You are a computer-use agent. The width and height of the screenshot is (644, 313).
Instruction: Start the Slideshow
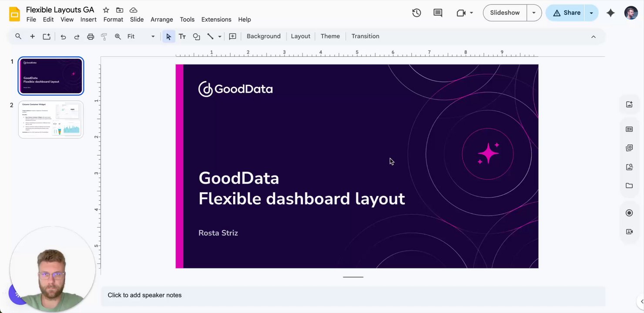[x=505, y=13]
